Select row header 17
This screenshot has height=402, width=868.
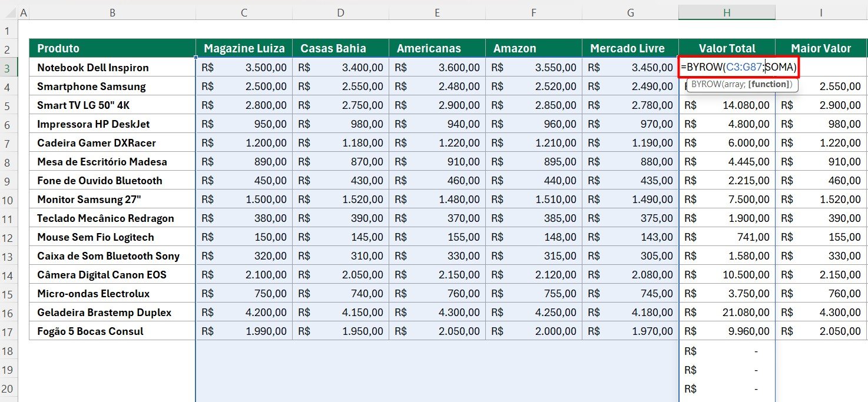[8, 331]
